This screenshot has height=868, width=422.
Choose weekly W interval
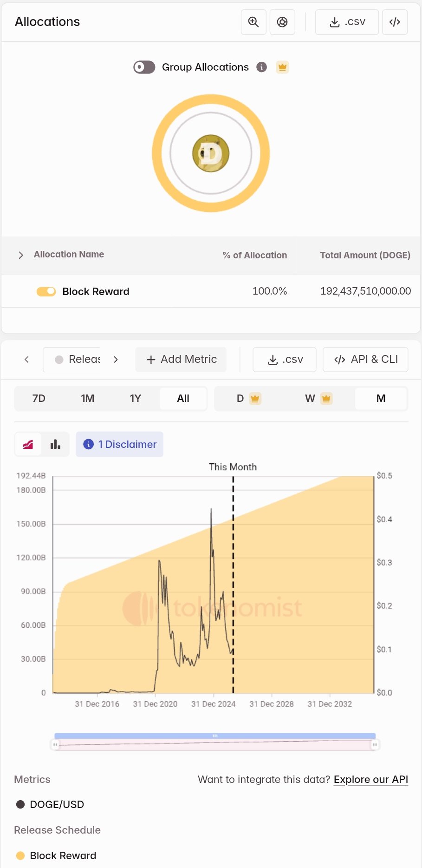click(x=318, y=398)
